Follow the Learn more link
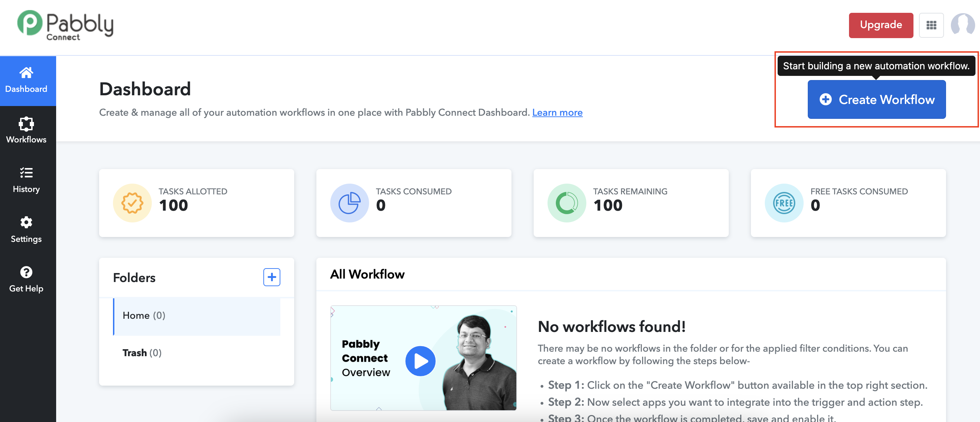 pos(557,113)
